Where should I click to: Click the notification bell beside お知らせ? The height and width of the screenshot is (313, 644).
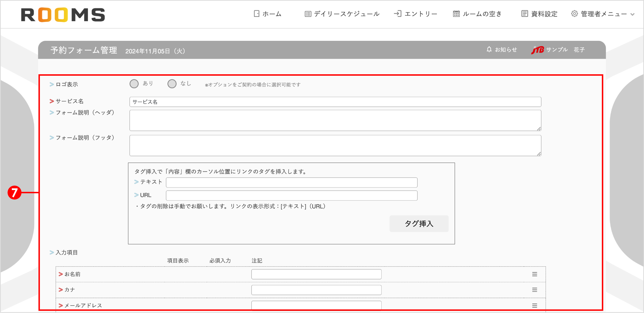(x=489, y=49)
